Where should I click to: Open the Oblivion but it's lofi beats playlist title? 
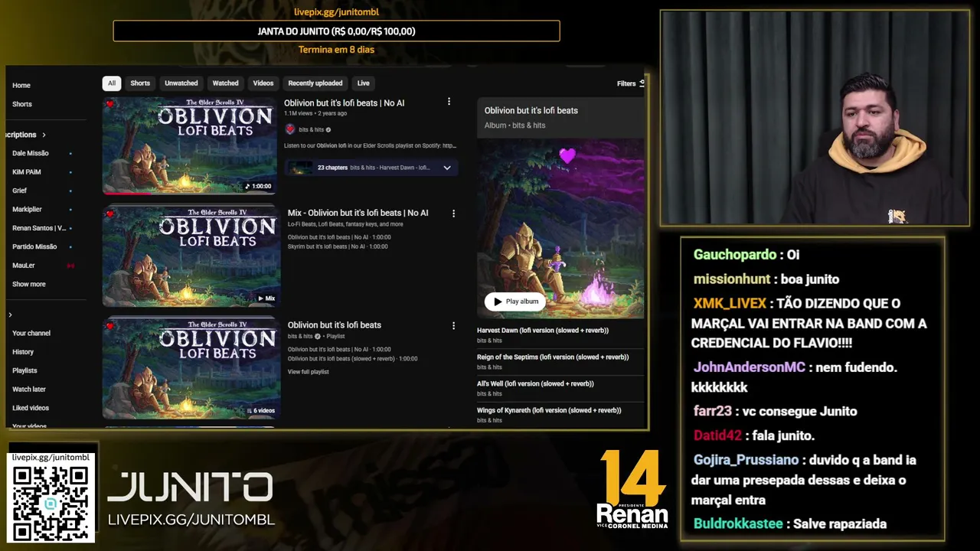(335, 325)
